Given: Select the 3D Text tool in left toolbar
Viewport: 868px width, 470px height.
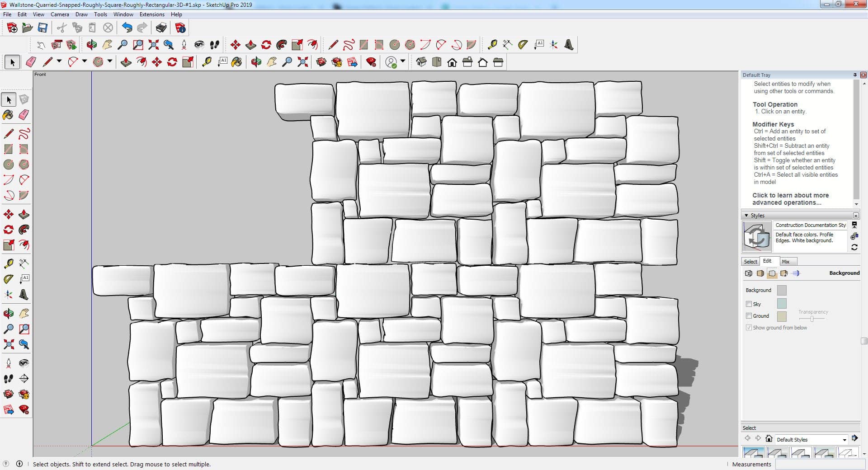Looking at the screenshot, I should (24, 295).
